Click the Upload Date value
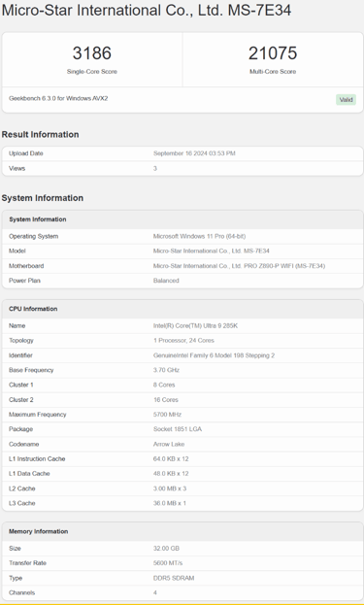Screen dimensions: 364x605 click(x=194, y=153)
